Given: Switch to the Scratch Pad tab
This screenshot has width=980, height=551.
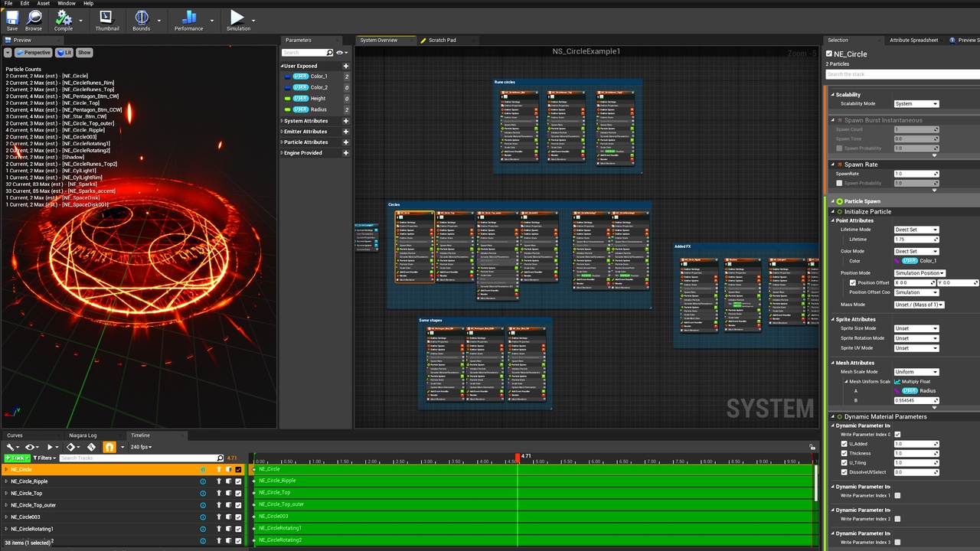Looking at the screenshot, I should (x=442, y=40).
